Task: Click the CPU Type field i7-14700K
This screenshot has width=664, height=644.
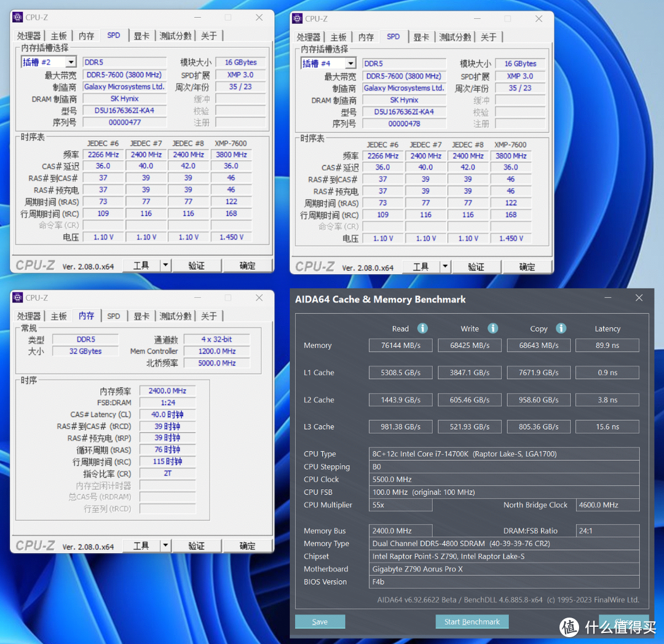Action: [x=504, y=454]
